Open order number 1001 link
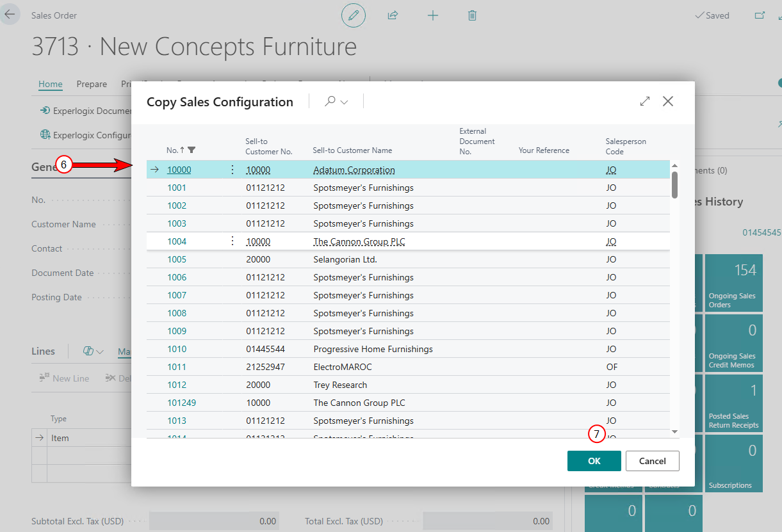The image size is (782, 532). pyautogui.click(x=177, y=188)
